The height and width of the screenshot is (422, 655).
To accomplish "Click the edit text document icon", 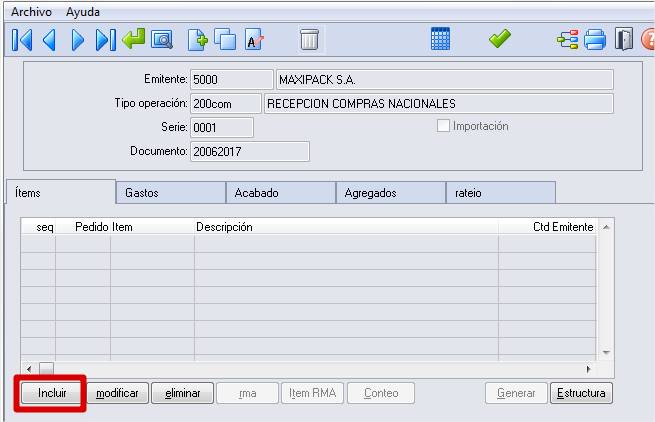I will pos(254,39).
